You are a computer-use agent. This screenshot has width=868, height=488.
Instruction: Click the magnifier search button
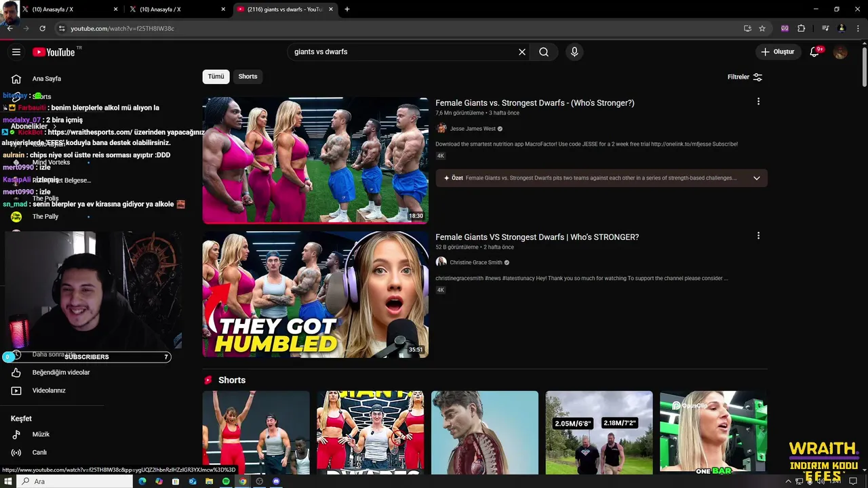pyautogui.click(x=544, y=52)
